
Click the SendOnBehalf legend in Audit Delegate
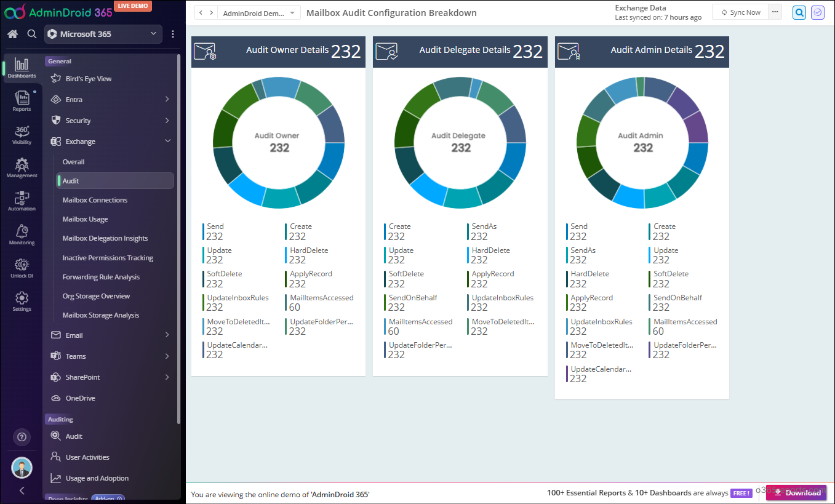click(x=412, y=302)
